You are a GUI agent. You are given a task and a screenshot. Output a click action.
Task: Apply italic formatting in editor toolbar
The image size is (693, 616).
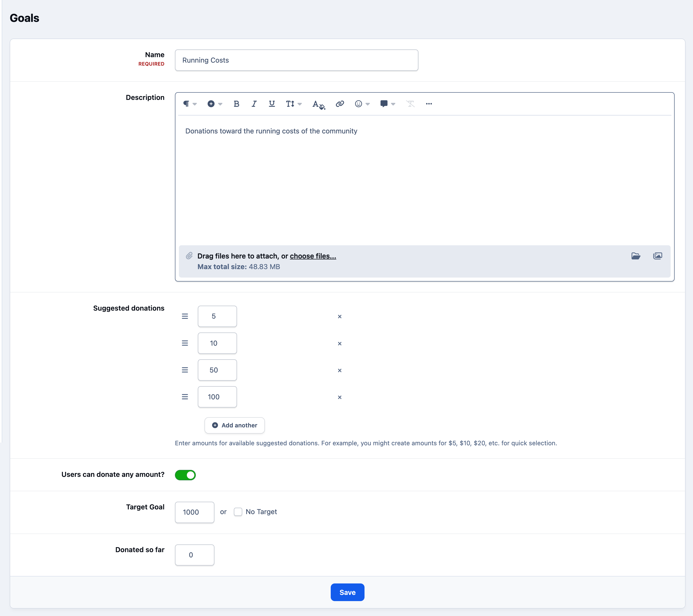254,104
